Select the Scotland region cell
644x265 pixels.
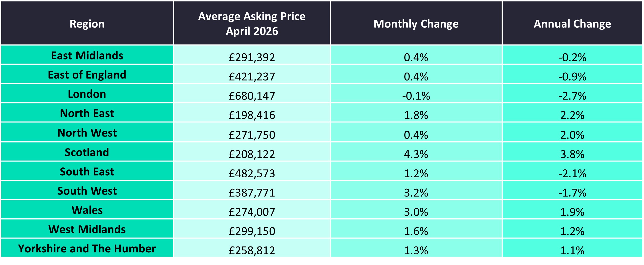(x=87, y=152)
